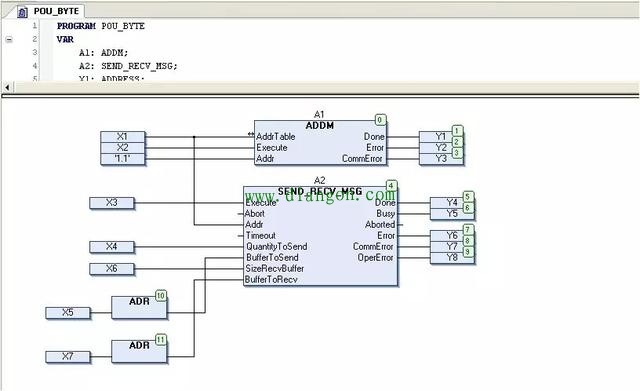Click execution order marker 11 on ADR
This screenshot has width=640, height=391.
(161, 340)
